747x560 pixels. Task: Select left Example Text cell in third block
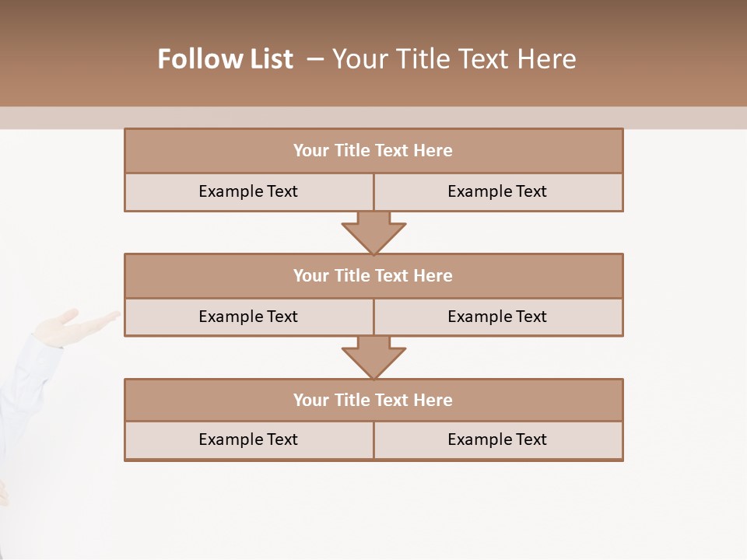pyautogui.click(x=248, y=439)
